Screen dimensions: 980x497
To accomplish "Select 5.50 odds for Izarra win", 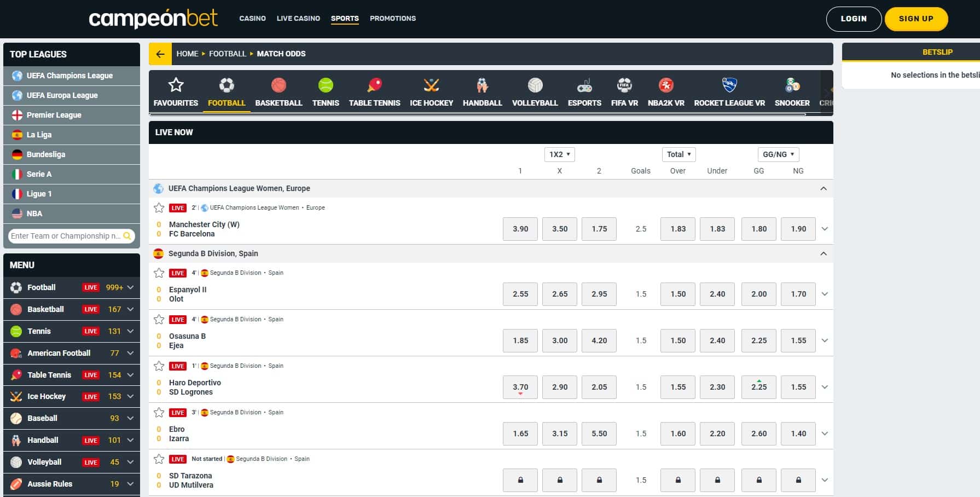I will pyautogui.click(x=599, y=434).
